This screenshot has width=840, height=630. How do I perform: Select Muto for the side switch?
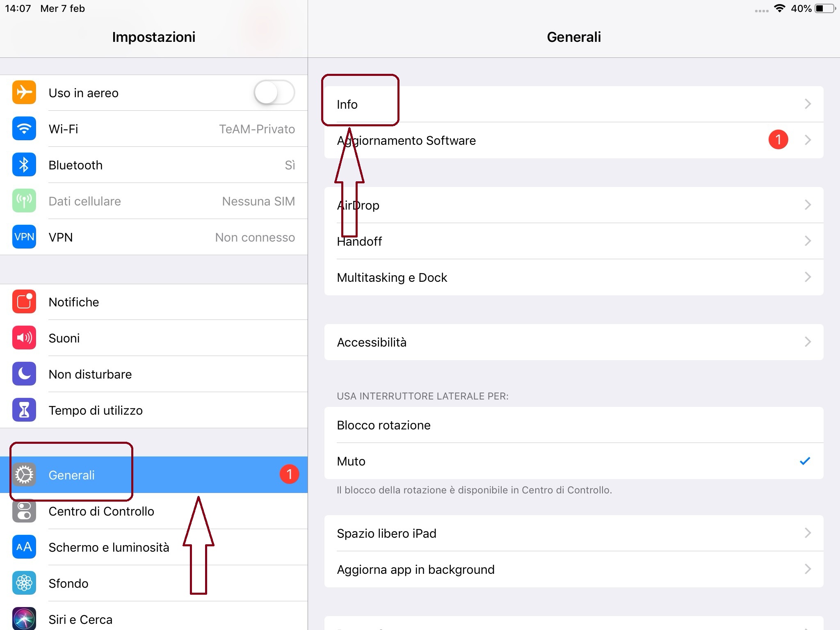[x=573, y=461]
